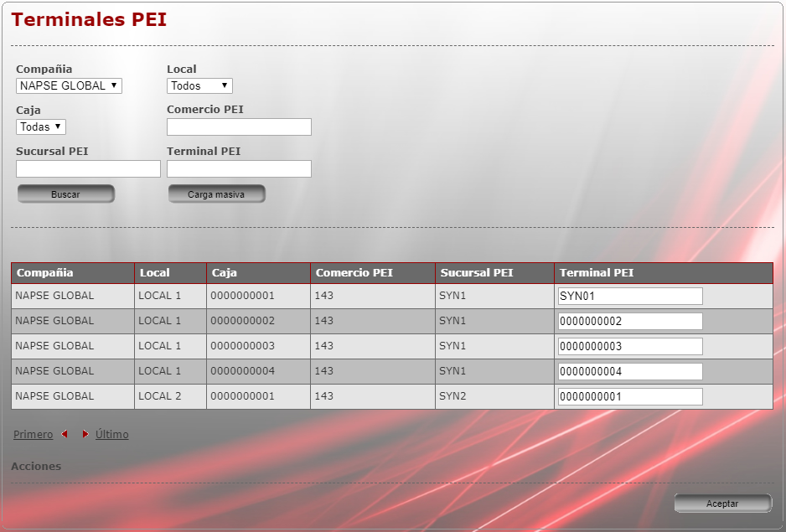Edit Terminal PEI field containing 0000000004

[630, 371]
